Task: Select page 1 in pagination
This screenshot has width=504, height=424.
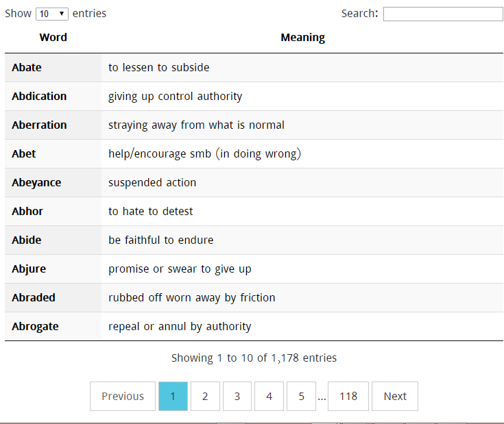Action: (x=173, y=396)
